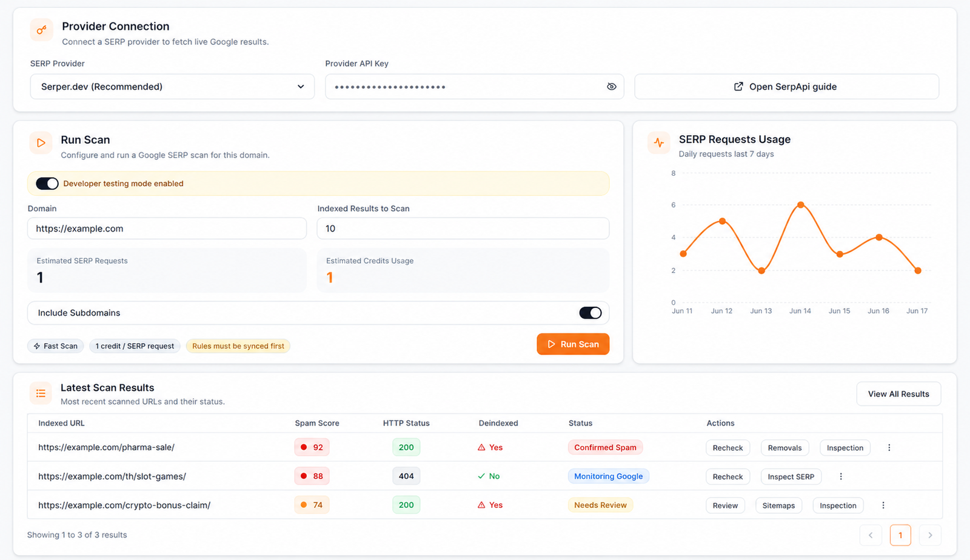Screen dimensions: 970x560
Task: Click URL https://example.com/pharma-sale/
Action: coord(106,447)
